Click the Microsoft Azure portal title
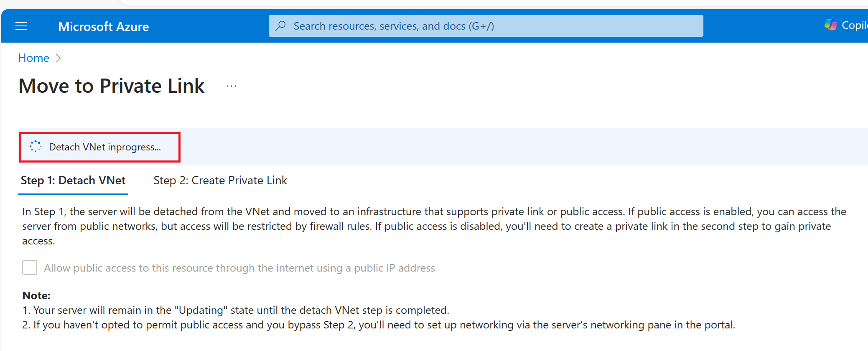This screenshot has height=351, width=868. [x=103, y=26]
